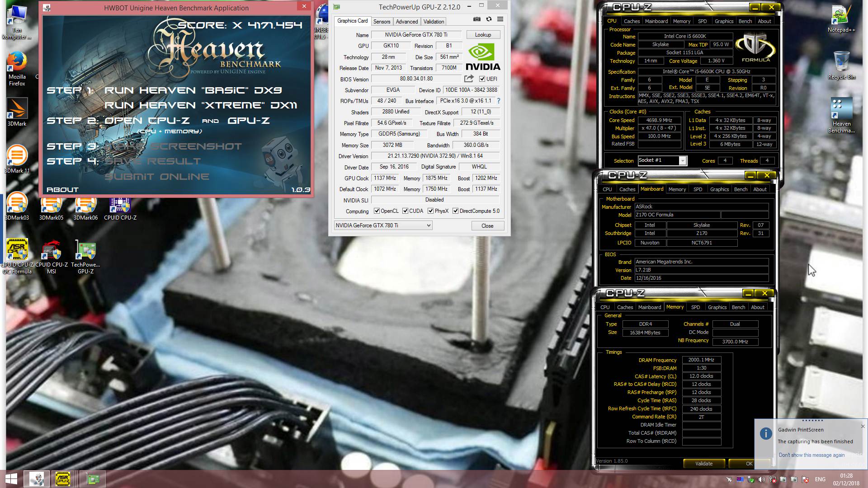Capture a GPU-Z screenshot with the camera icon

tap(477, 19)
